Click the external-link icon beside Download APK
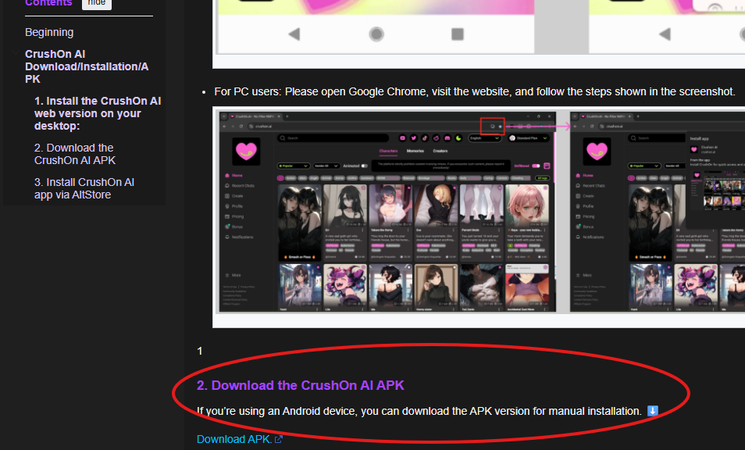 (278, 440)
